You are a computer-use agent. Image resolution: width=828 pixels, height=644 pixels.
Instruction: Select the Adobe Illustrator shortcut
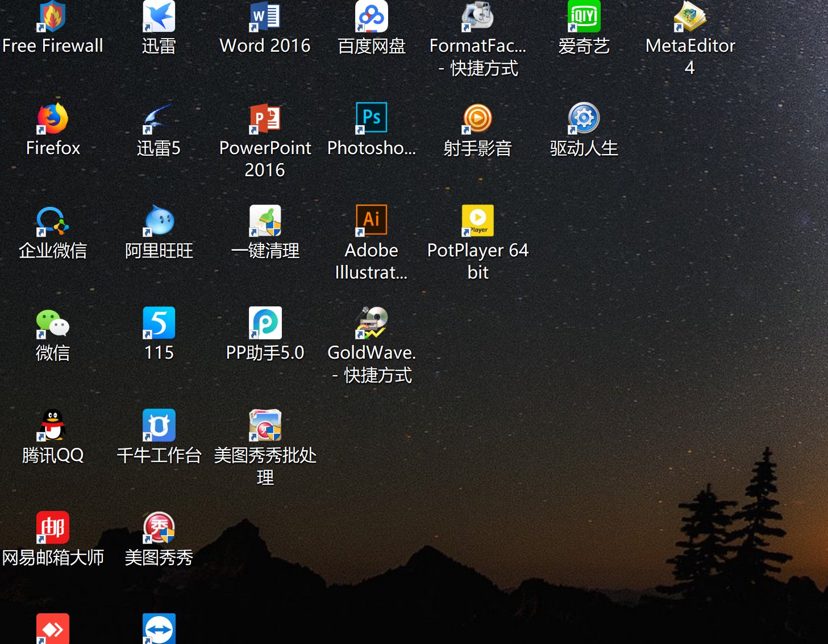371,221
